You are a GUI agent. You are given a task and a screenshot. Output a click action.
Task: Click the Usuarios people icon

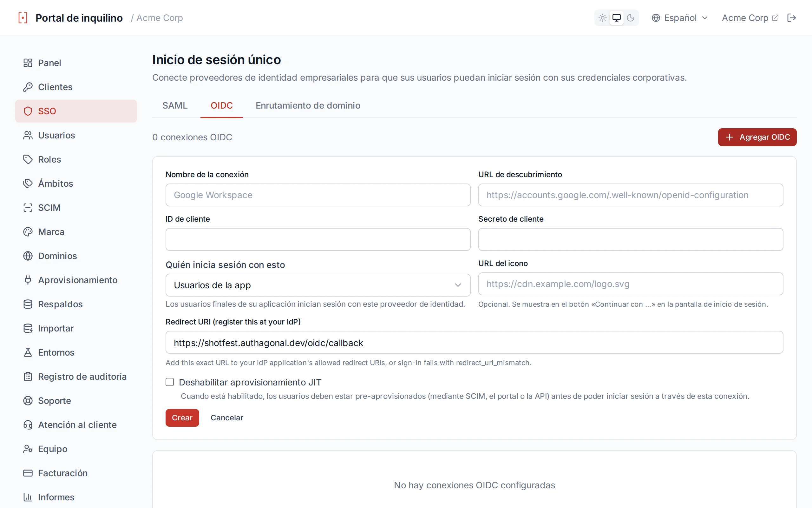28,135
